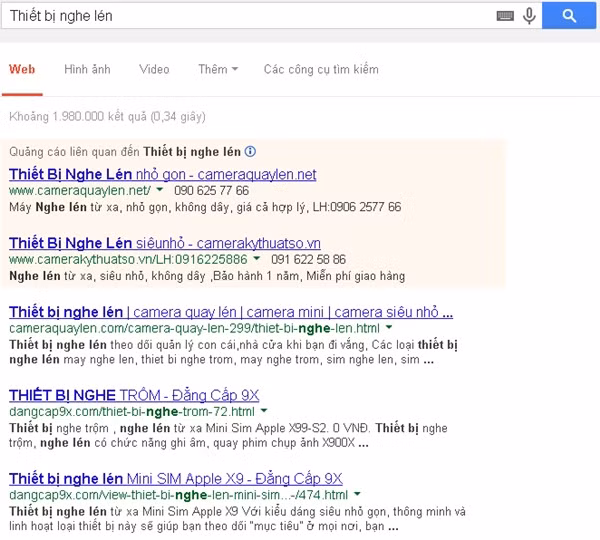Click 'Quảng cáo liên quan đến' label
The height and width of the screenshot is (540, 600).
pos(74,152)
